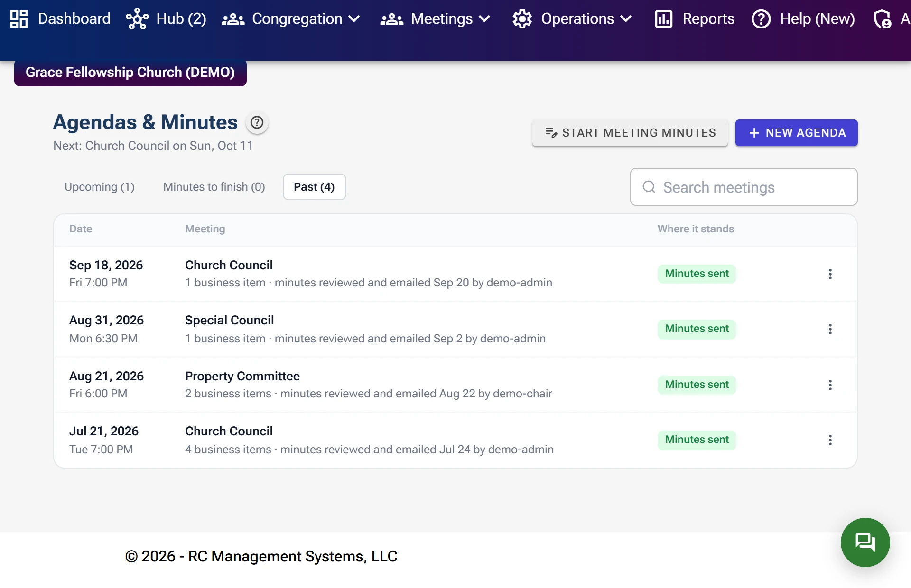
Task: Open the Reports menu item
Action: point(694,19)
